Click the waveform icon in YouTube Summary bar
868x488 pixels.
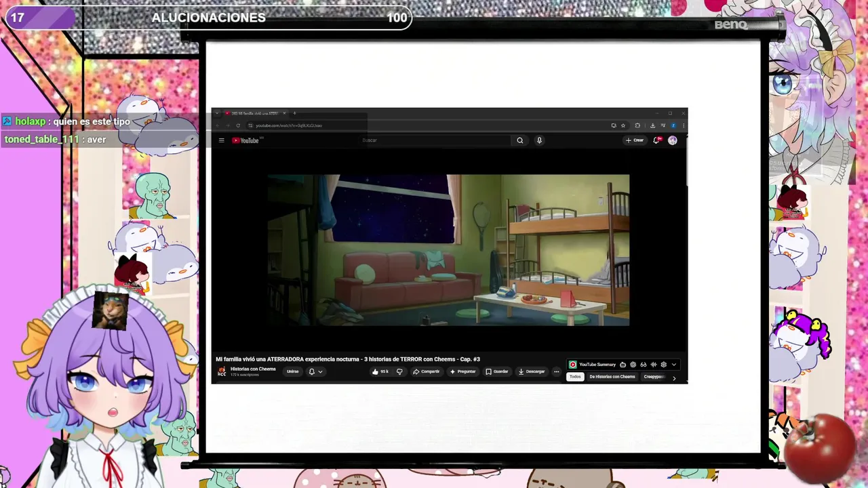(x=653, y=365)
